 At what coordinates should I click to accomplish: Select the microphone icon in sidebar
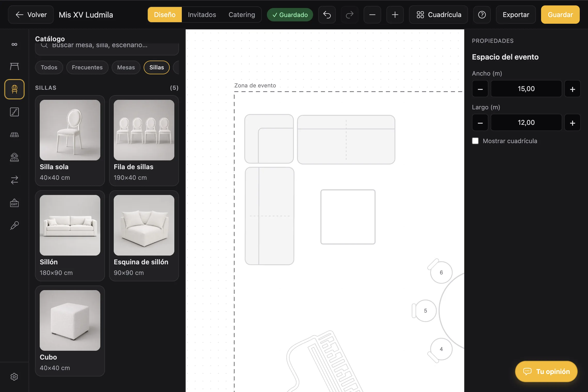click(x=14, y=225)
